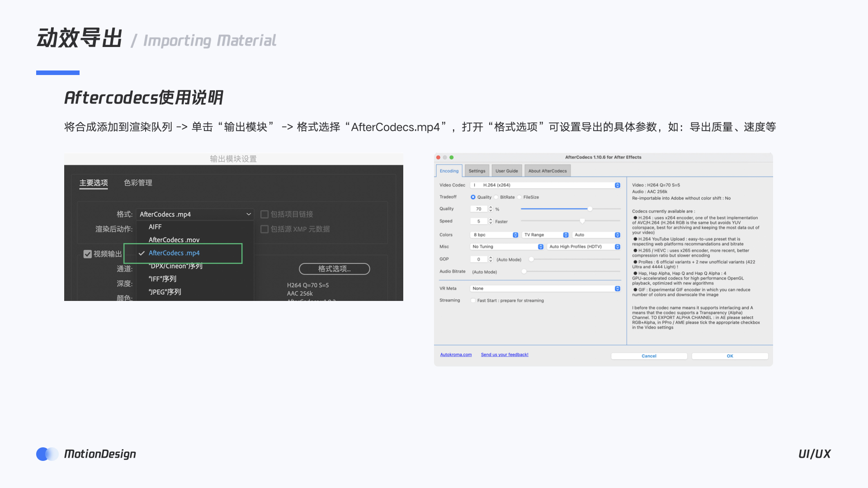The image size is (868, 488).
Task: Click the GOP value stepper arrows
Action: click(491, 259)
